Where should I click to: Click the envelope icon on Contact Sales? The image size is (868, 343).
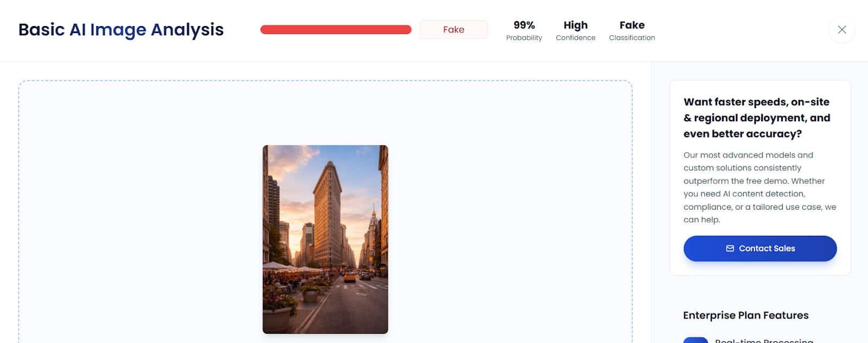click(730, 249)
